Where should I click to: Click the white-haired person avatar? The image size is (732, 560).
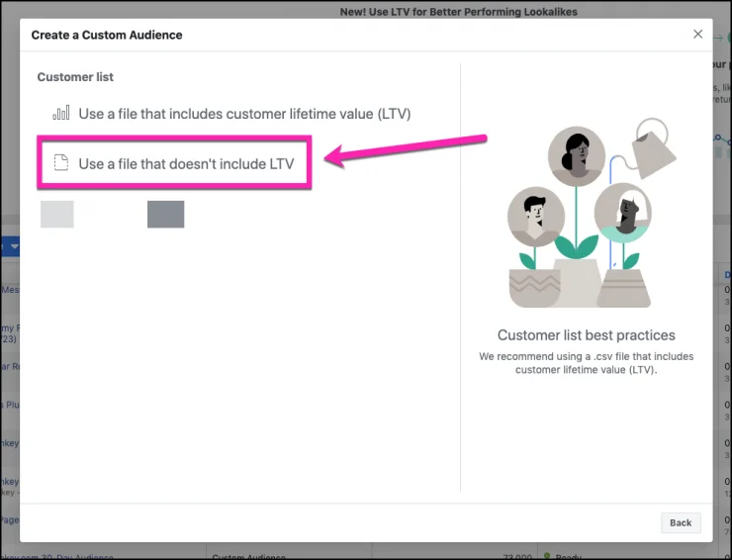(x=623, y=211)
